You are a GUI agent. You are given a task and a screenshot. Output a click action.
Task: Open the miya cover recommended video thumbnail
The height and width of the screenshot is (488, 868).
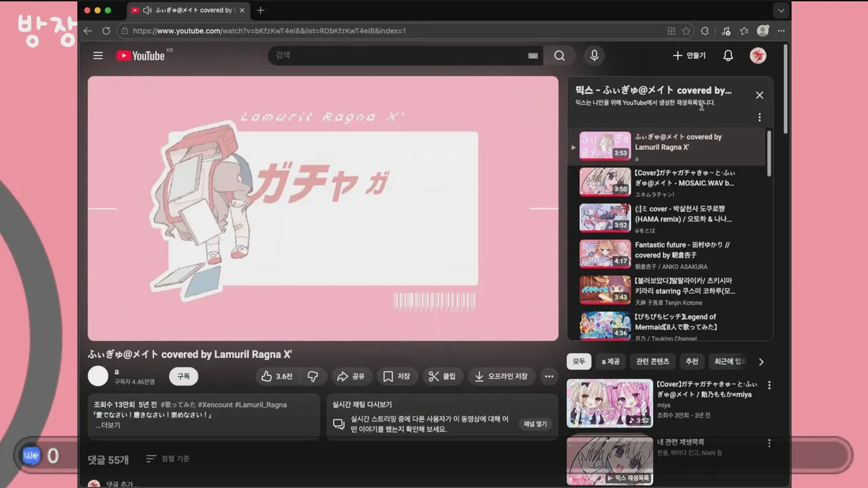[610, 403]
